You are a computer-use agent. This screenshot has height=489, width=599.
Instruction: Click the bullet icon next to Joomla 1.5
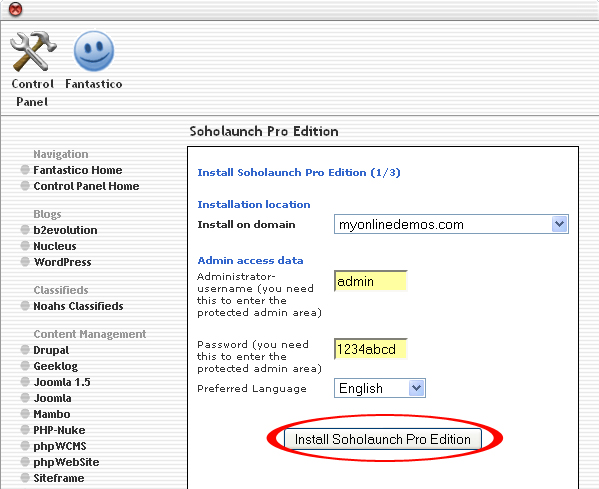point(25,382)
